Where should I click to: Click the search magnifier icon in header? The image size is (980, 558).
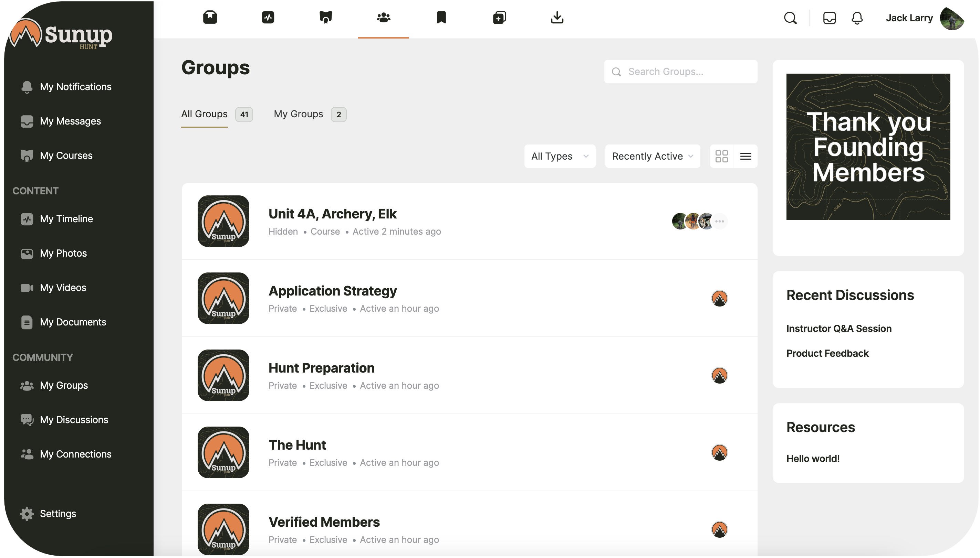pyautogui.click(x=790, y=18)
